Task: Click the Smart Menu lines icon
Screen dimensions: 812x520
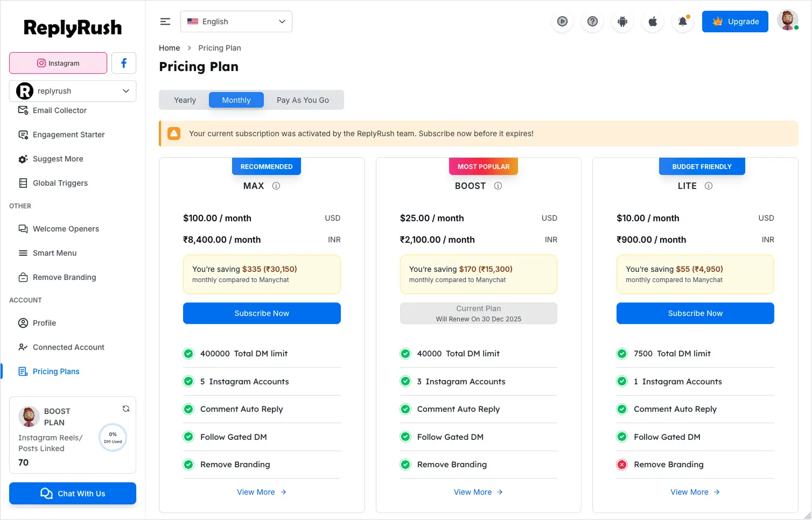Action: (x=23, y=253)
